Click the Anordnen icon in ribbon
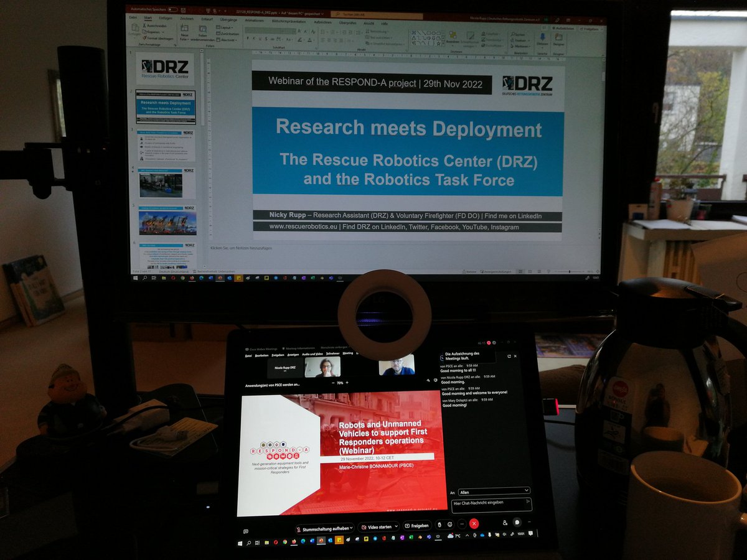 tap(453, 36)
